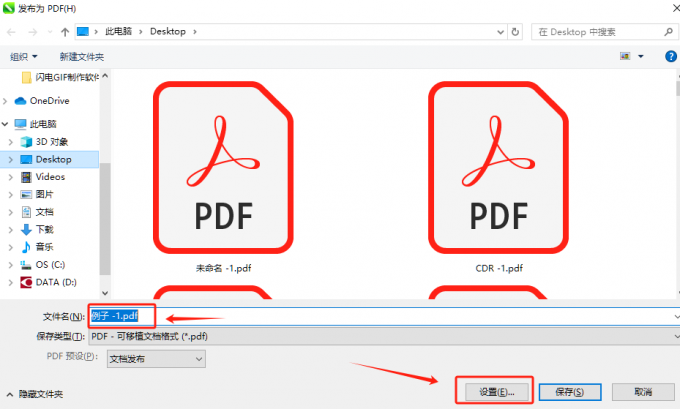
Task: Go forward to next folder
Action: (x=32, y=32)
